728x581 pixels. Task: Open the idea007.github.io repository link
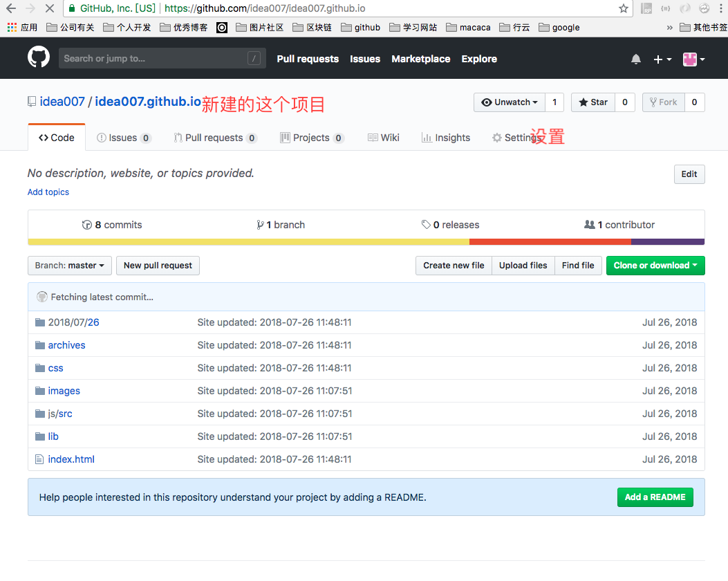(148, 101)
